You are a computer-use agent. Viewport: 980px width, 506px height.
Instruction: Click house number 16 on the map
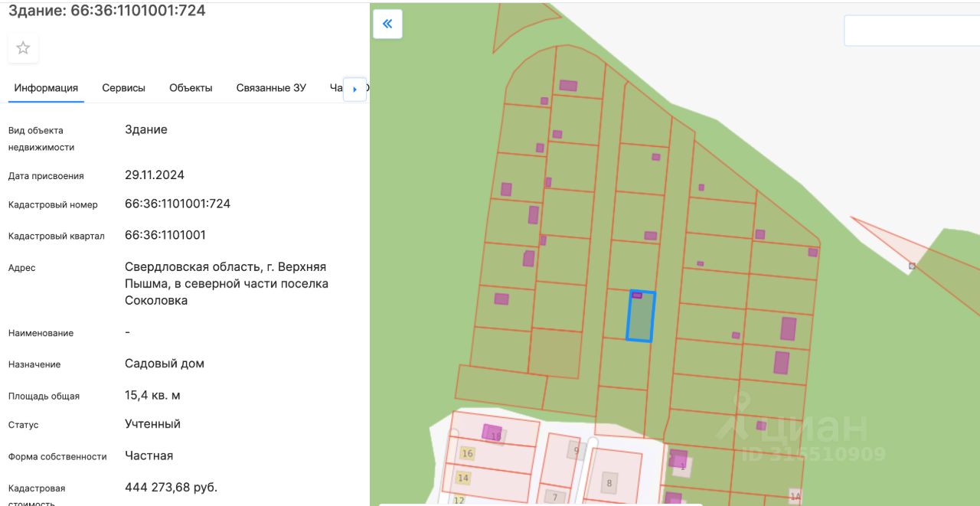[468, 454]
